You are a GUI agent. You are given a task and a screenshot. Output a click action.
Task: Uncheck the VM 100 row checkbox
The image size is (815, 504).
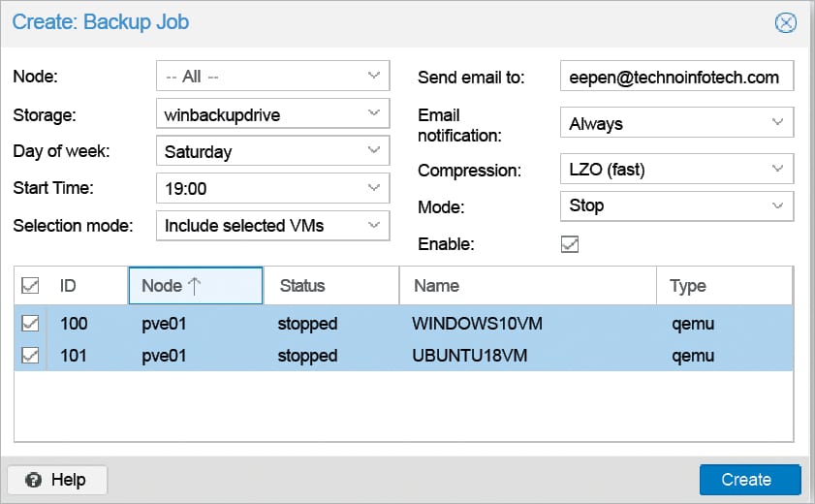point(30,324)
